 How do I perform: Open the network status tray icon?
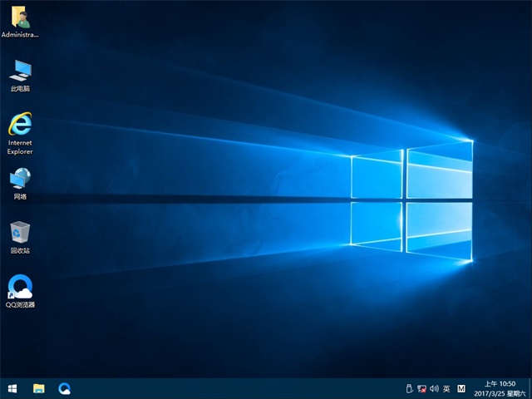pyautogui.click(x=421, y=388)
